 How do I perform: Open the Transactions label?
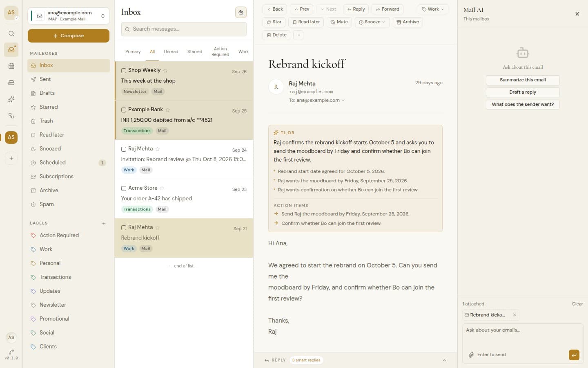(69, 277)
